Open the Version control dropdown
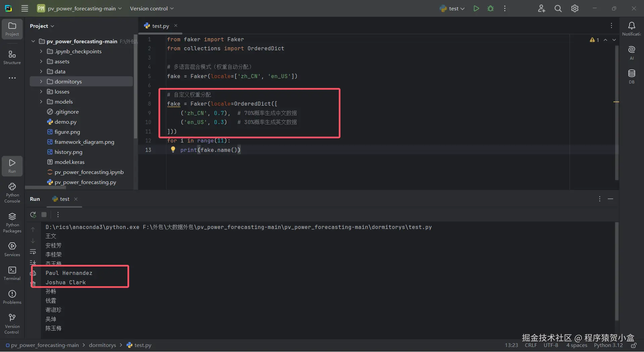The image size is (644, 352). [x=152, y=8]
